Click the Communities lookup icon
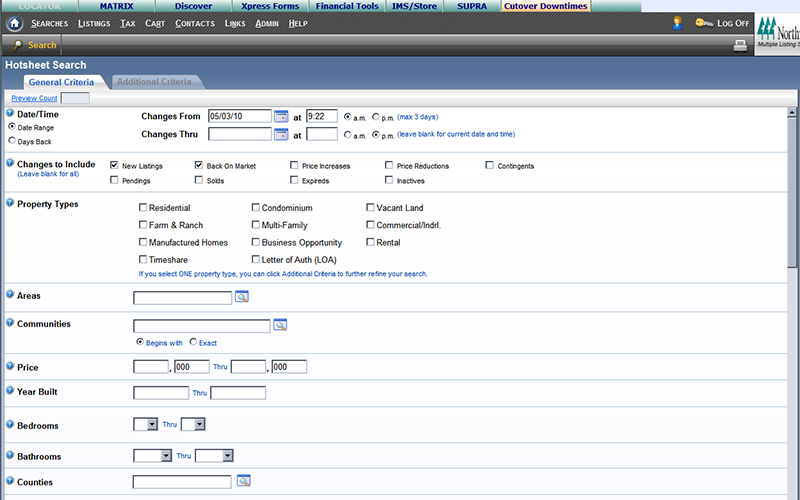This screenshot has height=500, width=800. point(280,325)
